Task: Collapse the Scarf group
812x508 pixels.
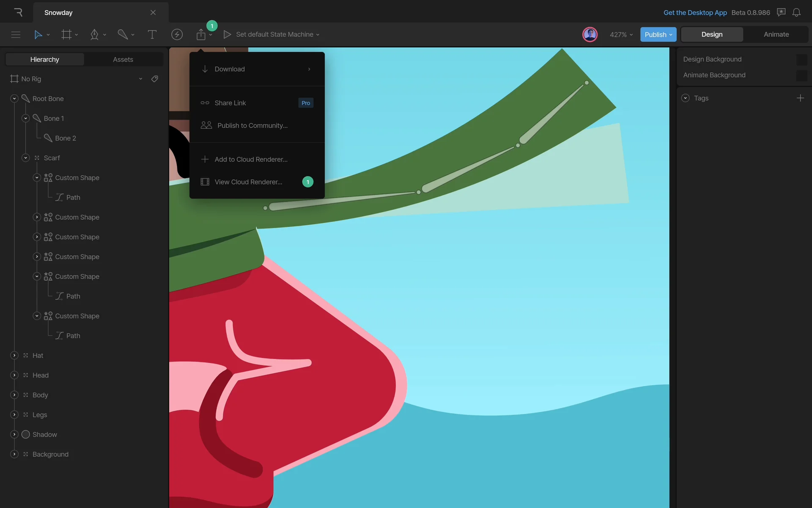Action: point(26,158)
